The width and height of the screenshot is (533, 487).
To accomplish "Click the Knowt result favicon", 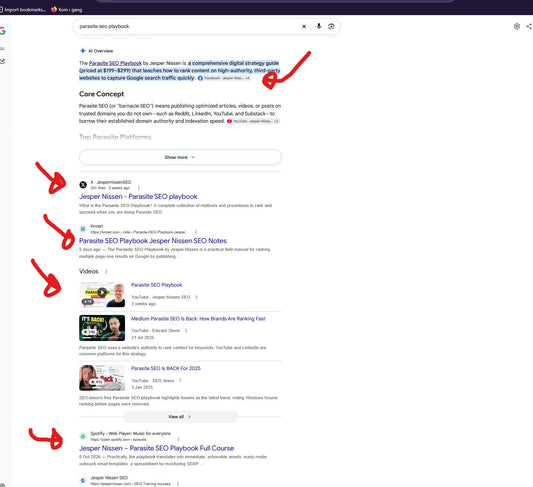I will [x=83, y=229].
